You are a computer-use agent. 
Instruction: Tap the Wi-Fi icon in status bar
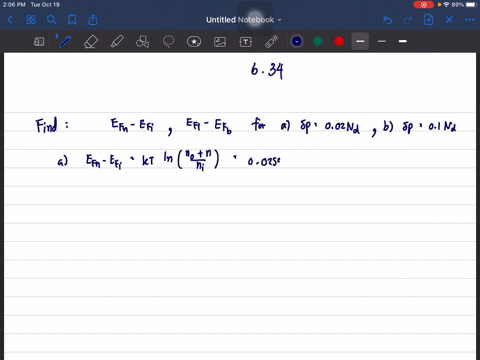(446, 5)
